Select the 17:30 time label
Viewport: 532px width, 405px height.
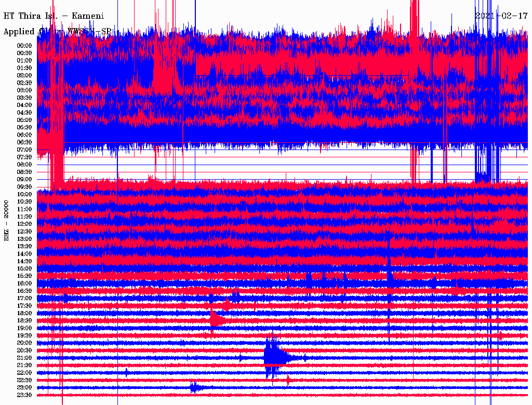(24, 306)
